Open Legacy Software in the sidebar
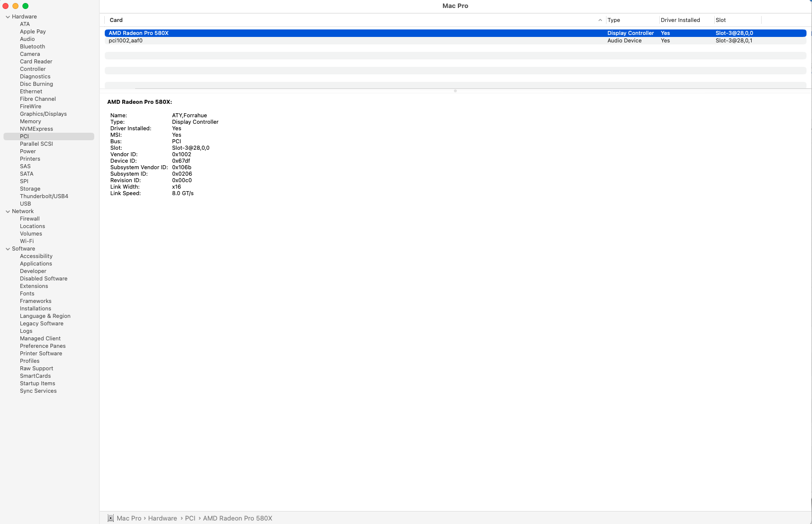The width and height of the screenshot is (812, 524). click(x=41, y=324)
